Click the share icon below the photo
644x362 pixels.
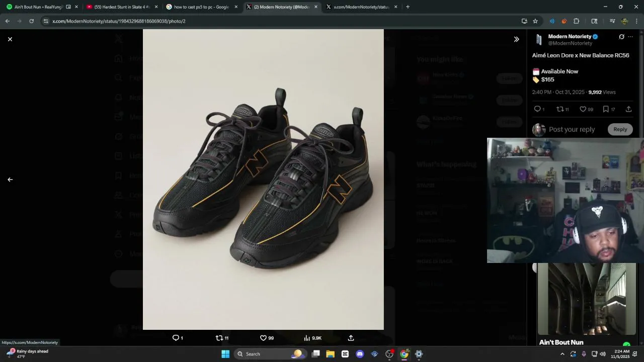coord(351,338)
